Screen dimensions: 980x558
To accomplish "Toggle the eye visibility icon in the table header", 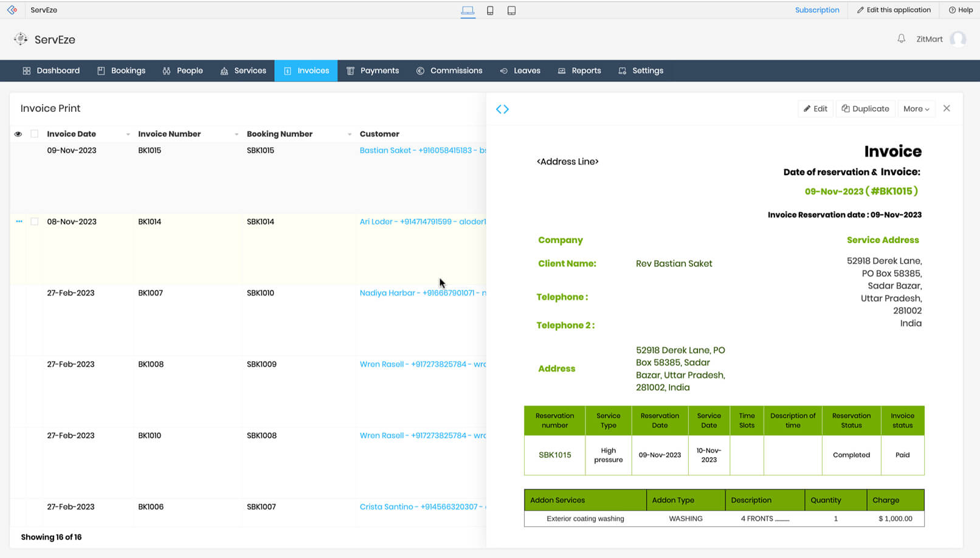I will pos(18,134).
